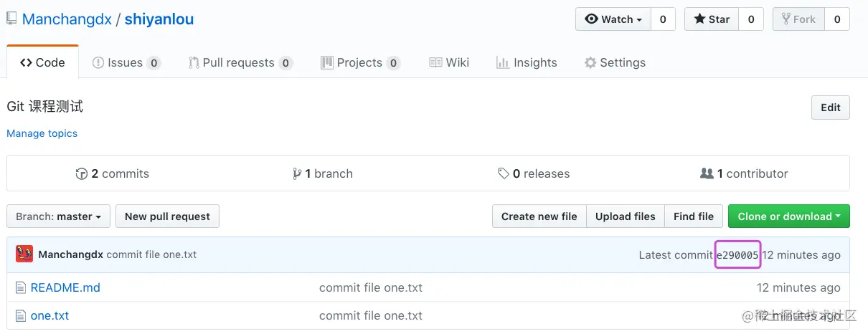Open the Clone or download dropdown

(x=788, y=216)
